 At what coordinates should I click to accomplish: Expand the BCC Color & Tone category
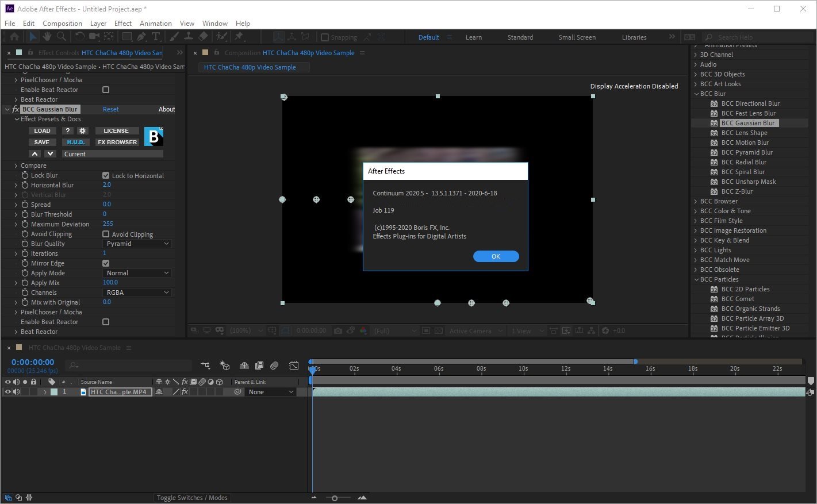(696, 211)
